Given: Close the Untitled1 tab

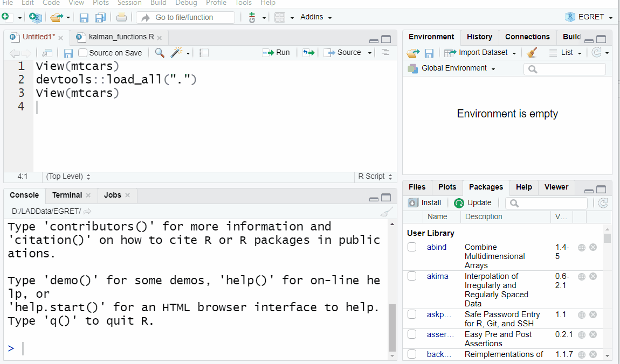Looking at the screenshot, I should click(60, 38).
